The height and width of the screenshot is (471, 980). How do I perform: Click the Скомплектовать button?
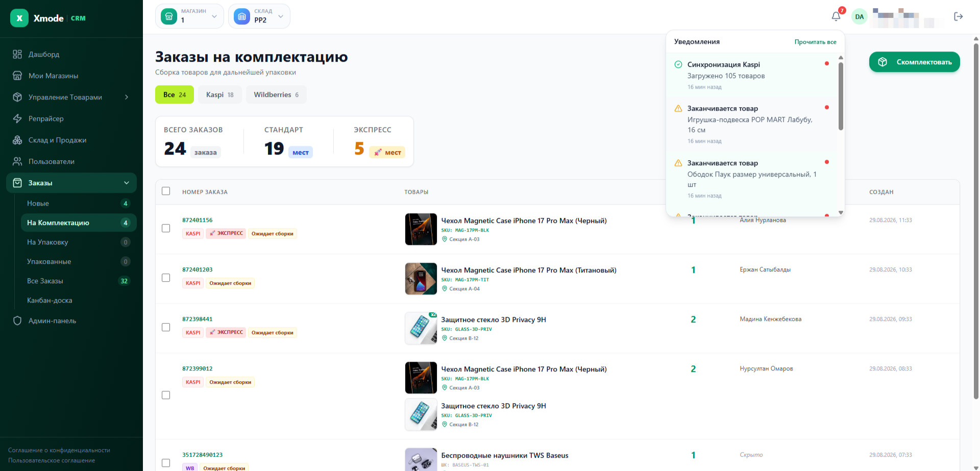914,62
